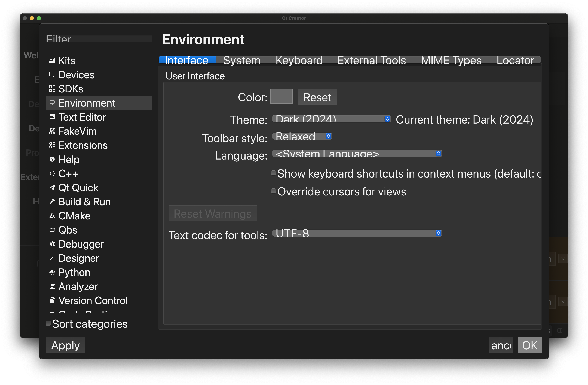Open the Qbs icon
This screenshot has width=588, height=385.
[52, 230]
